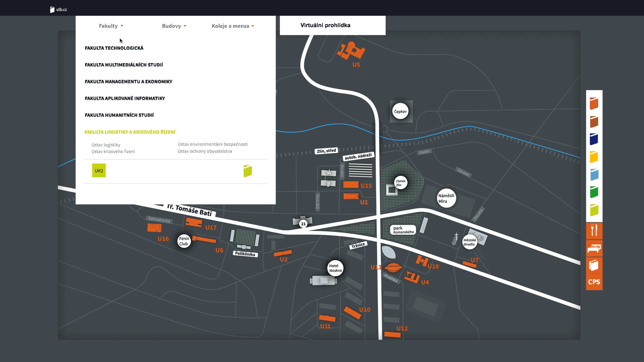
Task: Click the lime book icon in faculty panel
Action: (248, 171)
